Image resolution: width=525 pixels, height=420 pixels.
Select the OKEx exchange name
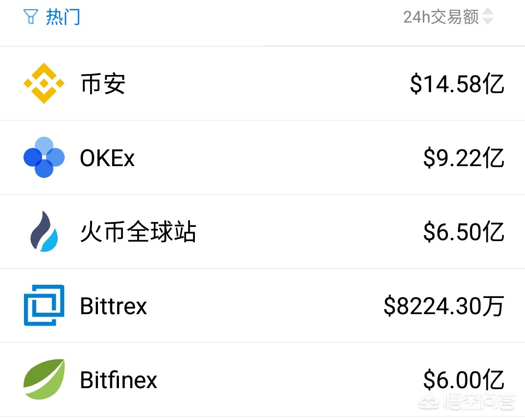[107, 158]
